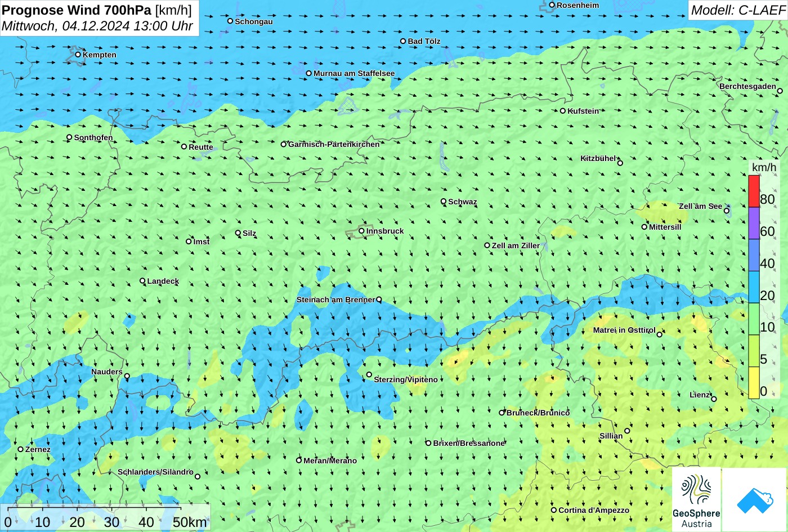Click the Zernez location marker
Viewport: 788px width, 532px height.
(x=21, y=449)
